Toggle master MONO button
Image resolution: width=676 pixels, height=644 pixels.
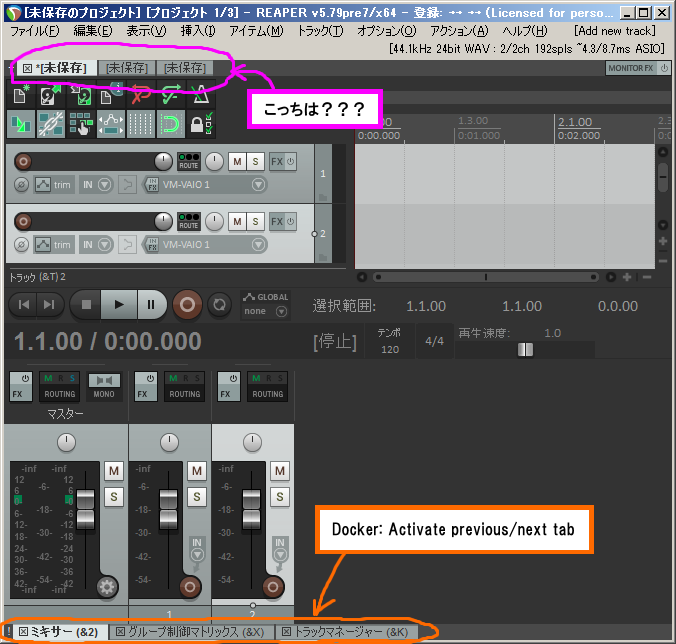104,387
